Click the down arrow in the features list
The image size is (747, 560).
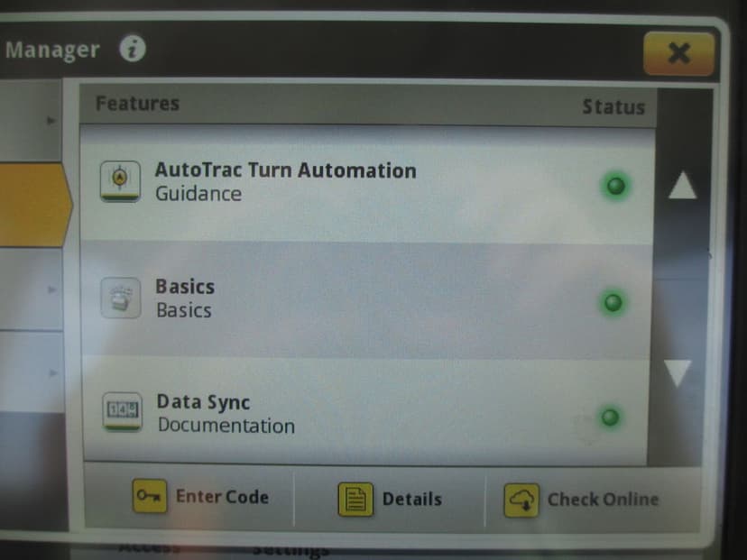(678, 372)
